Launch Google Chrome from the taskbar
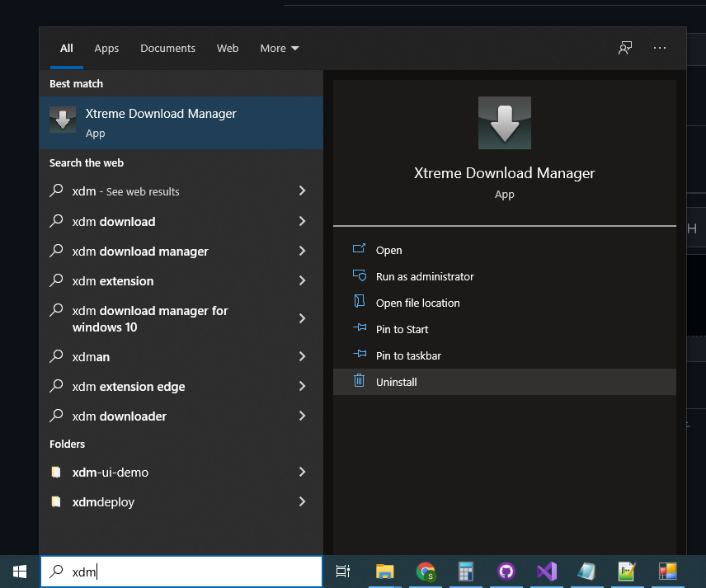 pyautogui.click(x=426, y=571)
